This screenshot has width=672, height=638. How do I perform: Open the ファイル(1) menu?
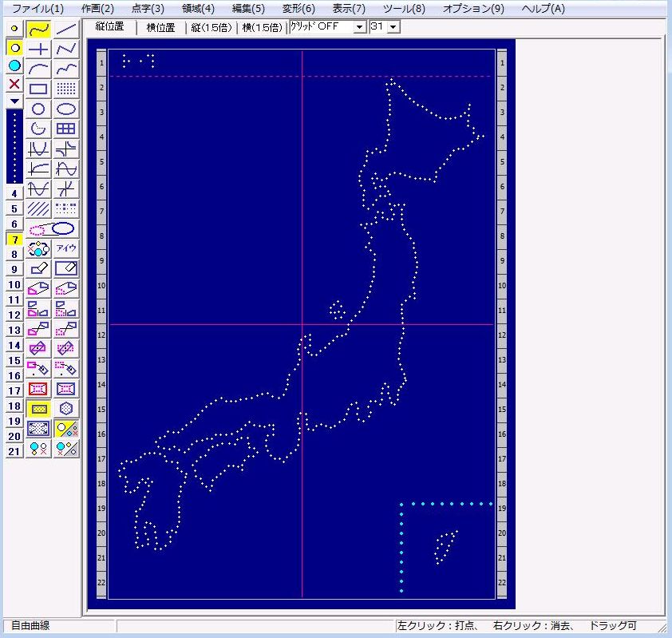click(x=38, y=9)
